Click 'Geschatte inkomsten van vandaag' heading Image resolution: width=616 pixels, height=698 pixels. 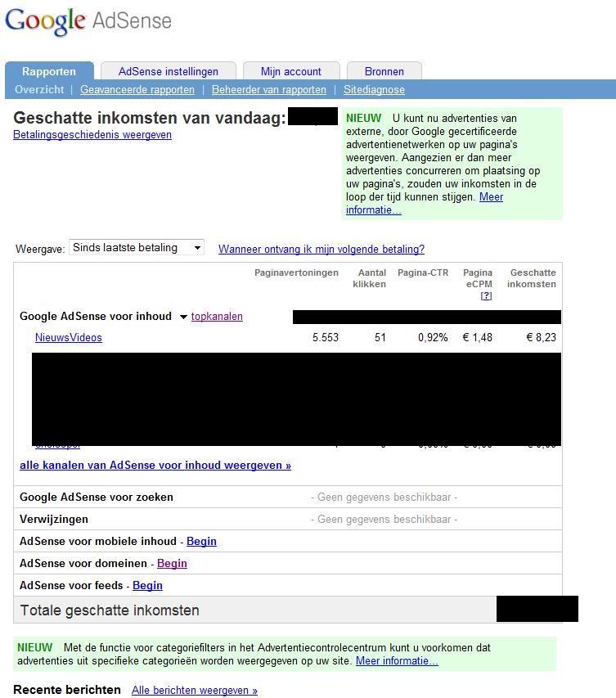[150, 118]
